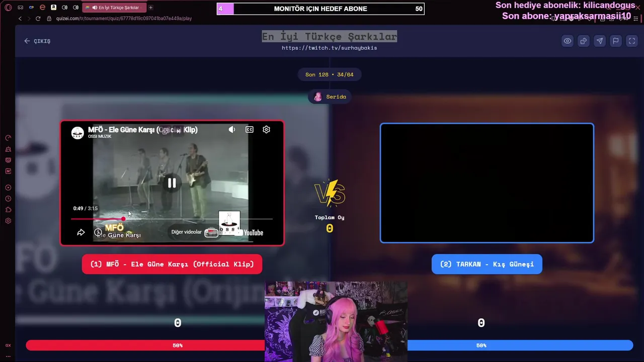Open the sidebar Settings gear icon
644x362 pixels.
(8, 221)
